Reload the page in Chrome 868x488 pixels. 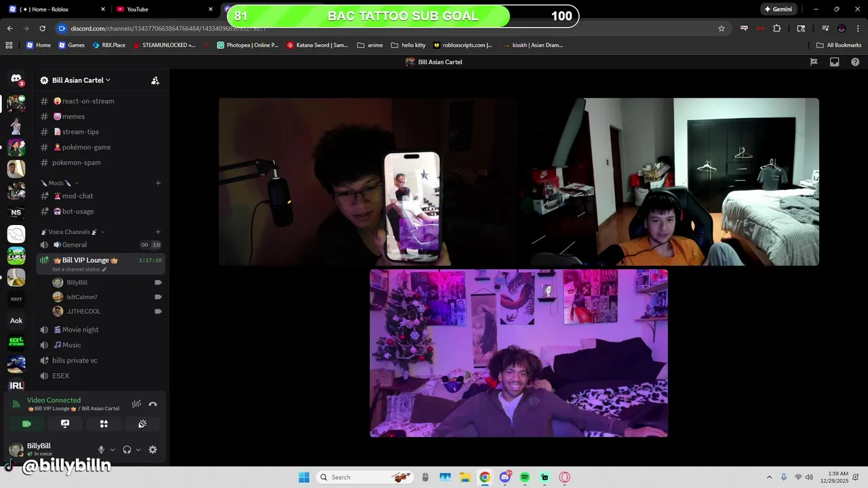(42, 28)
